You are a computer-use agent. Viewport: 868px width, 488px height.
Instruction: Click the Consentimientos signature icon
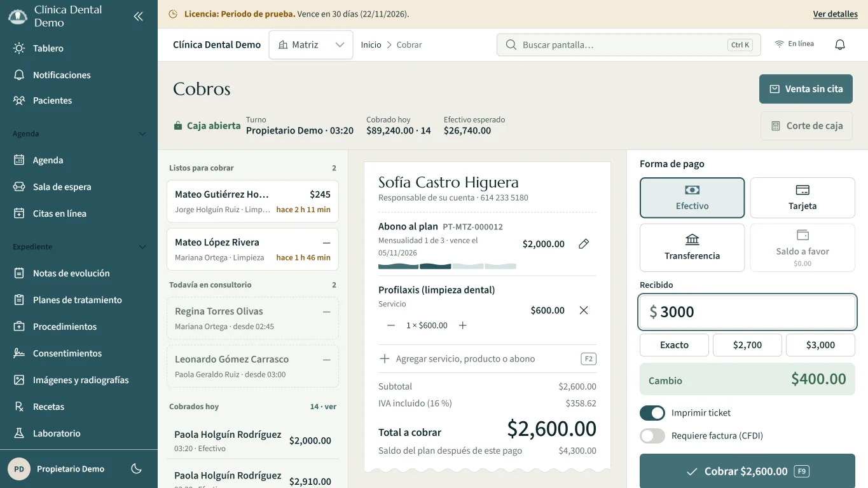tap(19, 353)
